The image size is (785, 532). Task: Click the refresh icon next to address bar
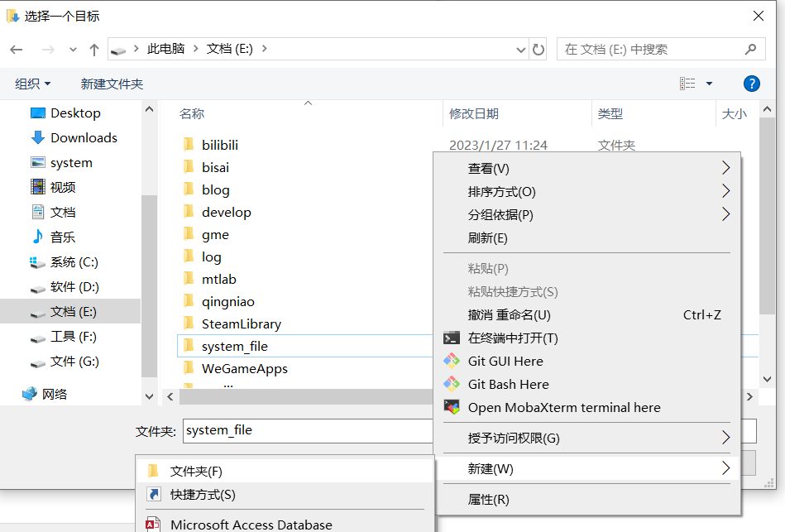[x=538, y=49]
